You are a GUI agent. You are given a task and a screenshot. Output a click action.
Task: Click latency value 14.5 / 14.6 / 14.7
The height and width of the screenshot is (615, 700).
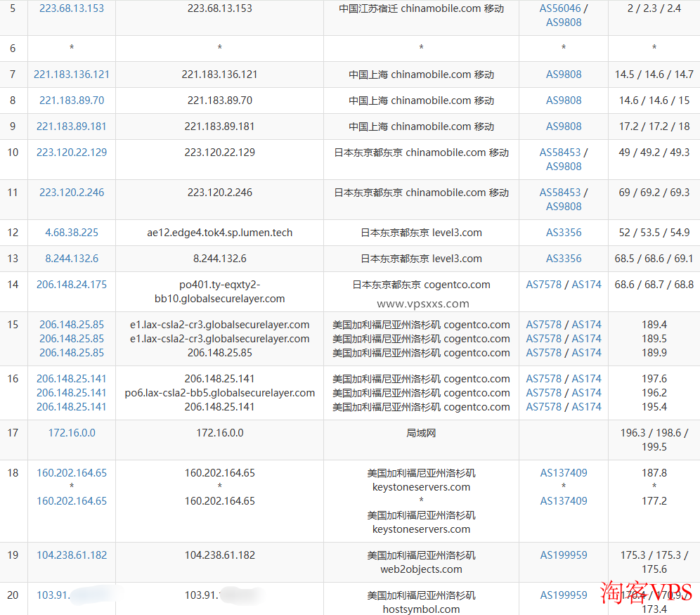click(654, 75)
